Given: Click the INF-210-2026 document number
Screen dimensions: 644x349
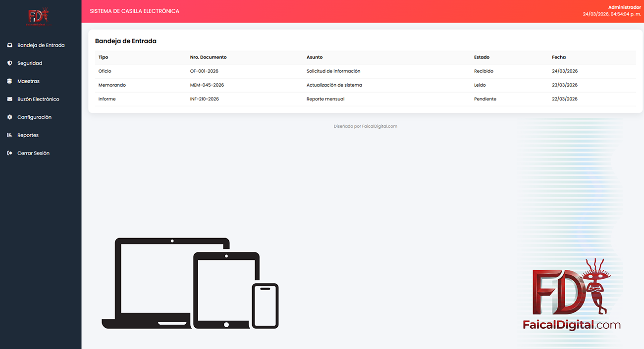Looking at the screenshot, I should coord(204,99).
